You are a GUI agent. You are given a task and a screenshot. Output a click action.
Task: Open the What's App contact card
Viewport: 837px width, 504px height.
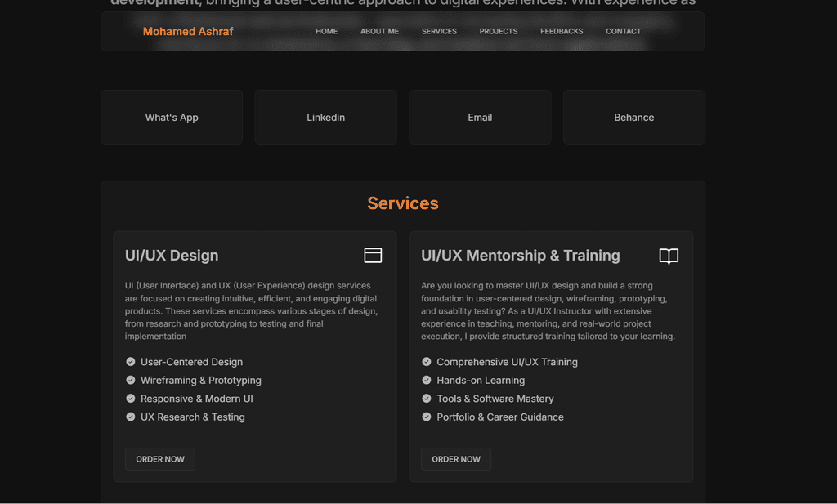[172, 118]
